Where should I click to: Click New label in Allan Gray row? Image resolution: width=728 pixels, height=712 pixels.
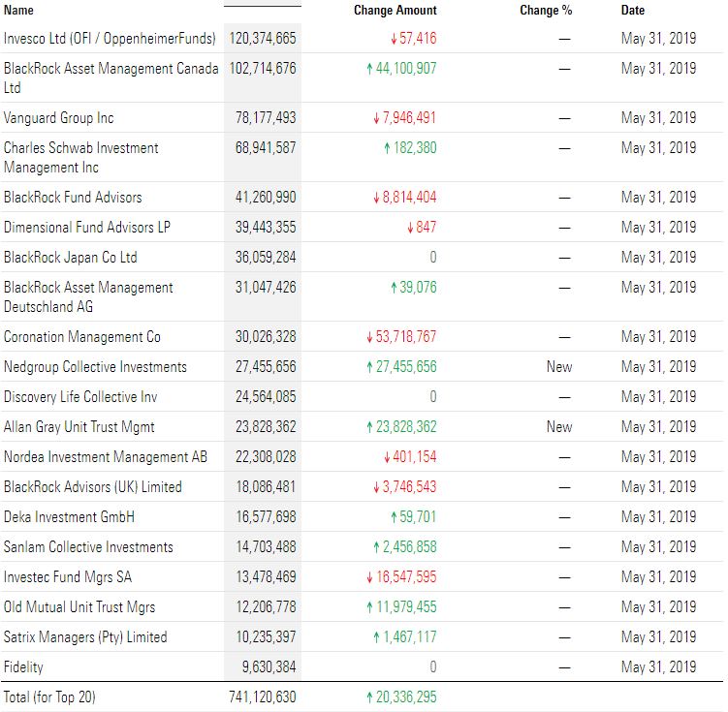point(559,427)
